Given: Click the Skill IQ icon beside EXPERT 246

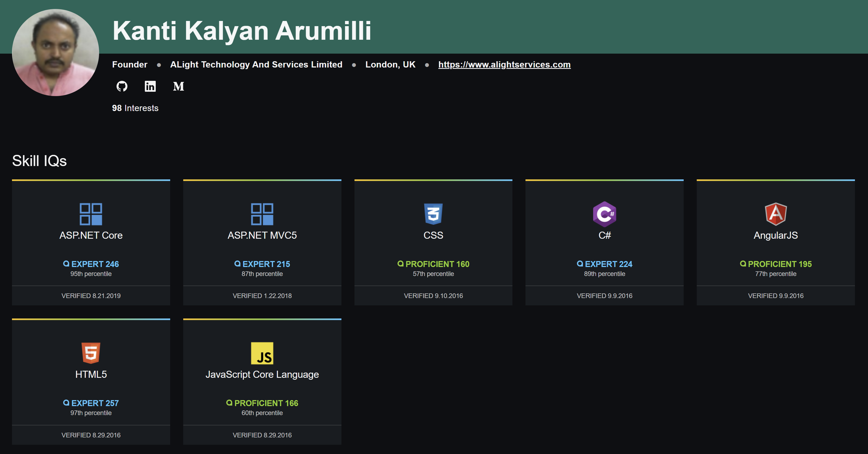Looking at the screenshot, I should pos(66,264).
